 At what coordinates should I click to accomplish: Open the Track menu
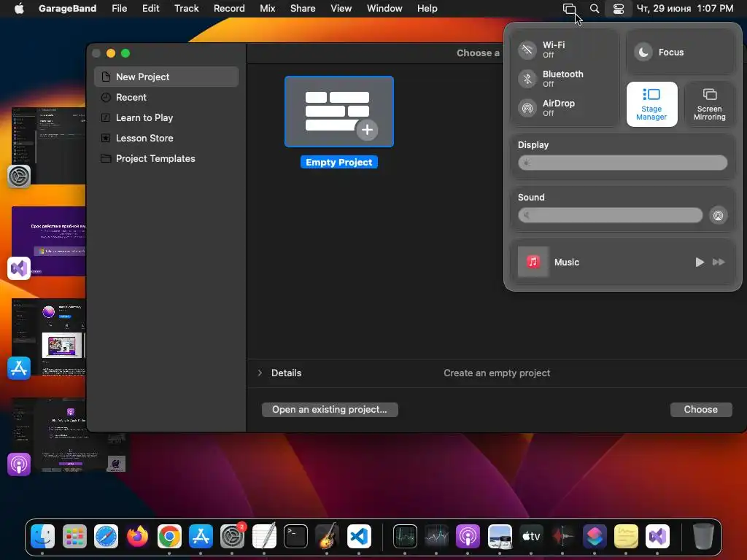pos(186,9)
